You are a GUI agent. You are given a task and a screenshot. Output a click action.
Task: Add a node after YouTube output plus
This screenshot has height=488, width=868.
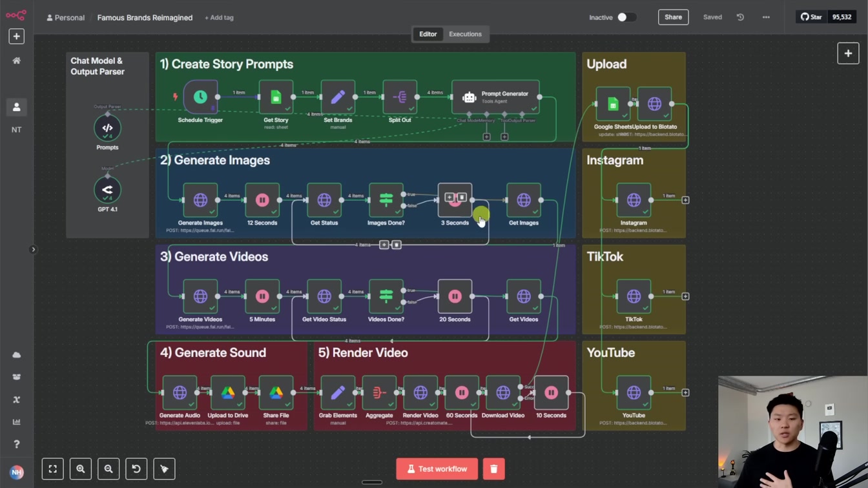[x=685, y=392]
